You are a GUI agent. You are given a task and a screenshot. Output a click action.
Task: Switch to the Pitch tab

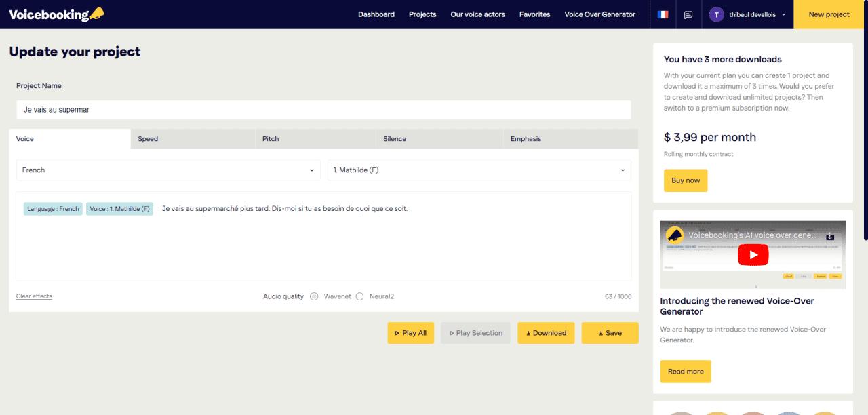316,139
